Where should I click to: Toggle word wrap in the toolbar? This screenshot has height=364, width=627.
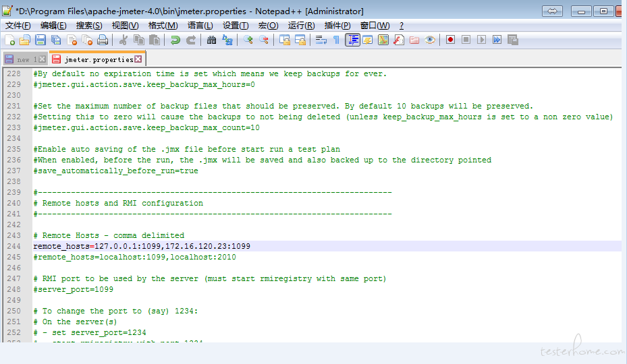[321, 40]
